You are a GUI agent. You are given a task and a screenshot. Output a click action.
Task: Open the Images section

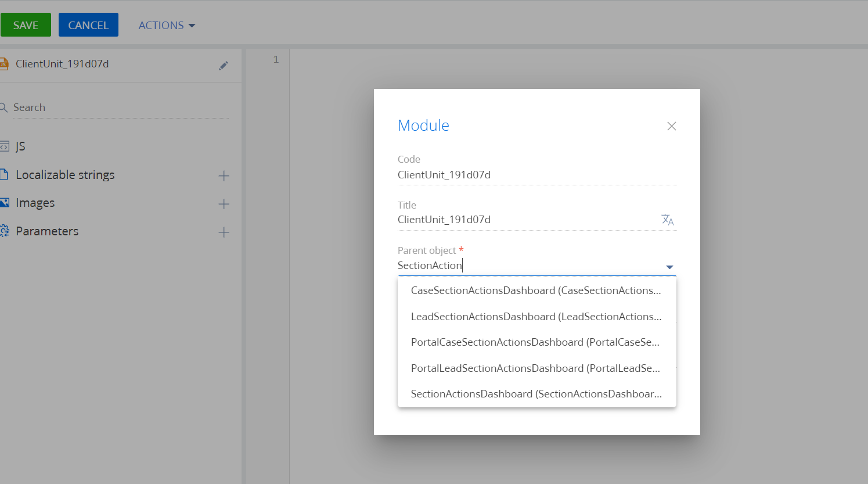[35, 203]
